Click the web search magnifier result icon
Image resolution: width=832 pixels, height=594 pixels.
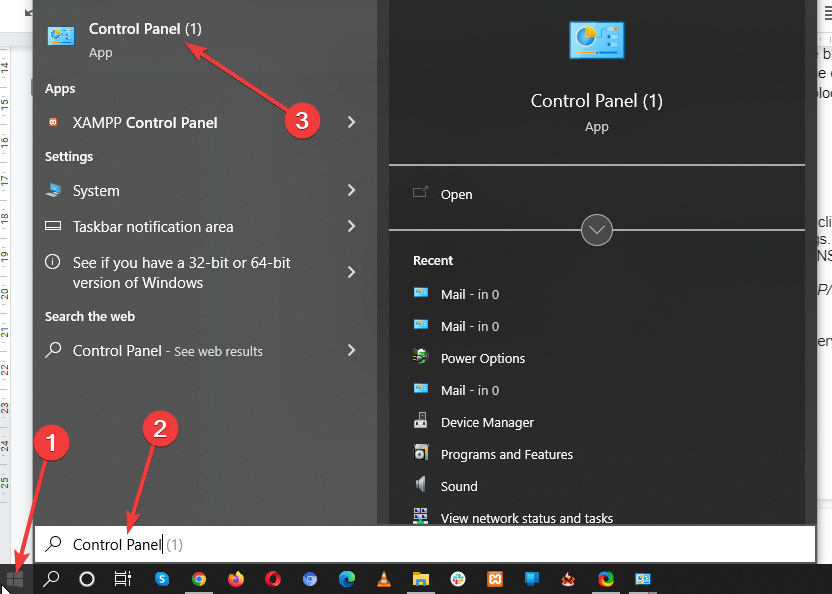coord(53,349)
